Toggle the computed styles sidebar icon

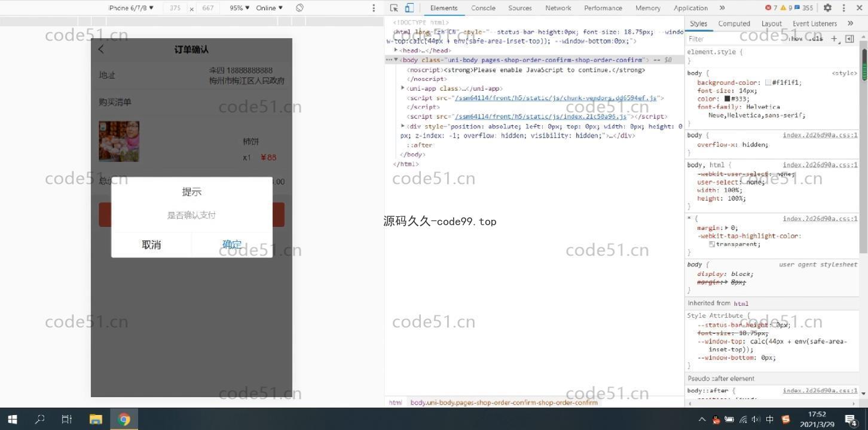[849, 39]
